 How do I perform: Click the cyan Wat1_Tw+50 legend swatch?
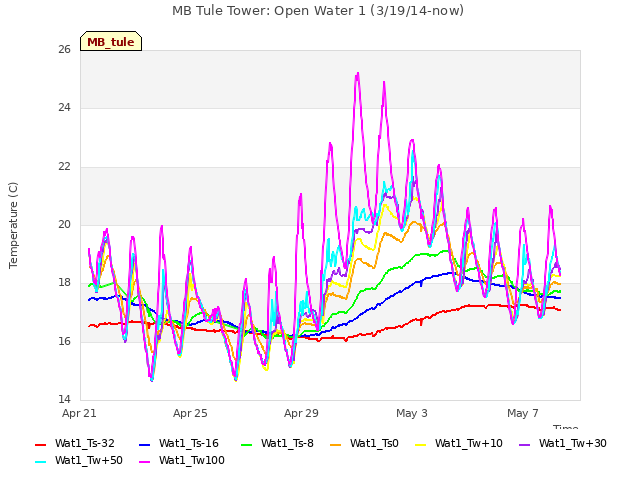click(x=41, y=462)
